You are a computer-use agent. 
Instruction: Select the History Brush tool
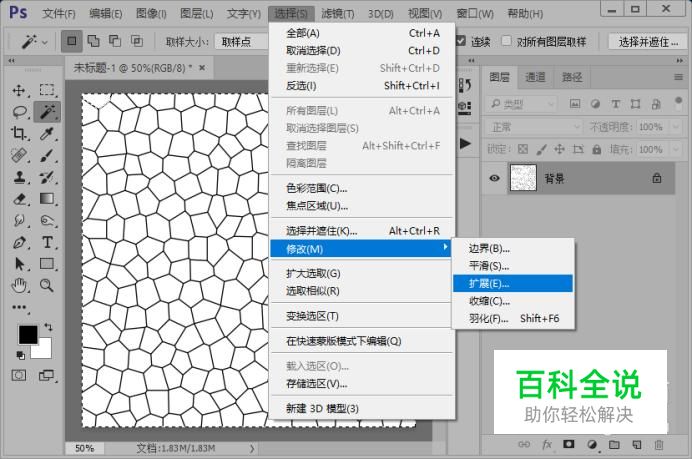coord(46,177)
